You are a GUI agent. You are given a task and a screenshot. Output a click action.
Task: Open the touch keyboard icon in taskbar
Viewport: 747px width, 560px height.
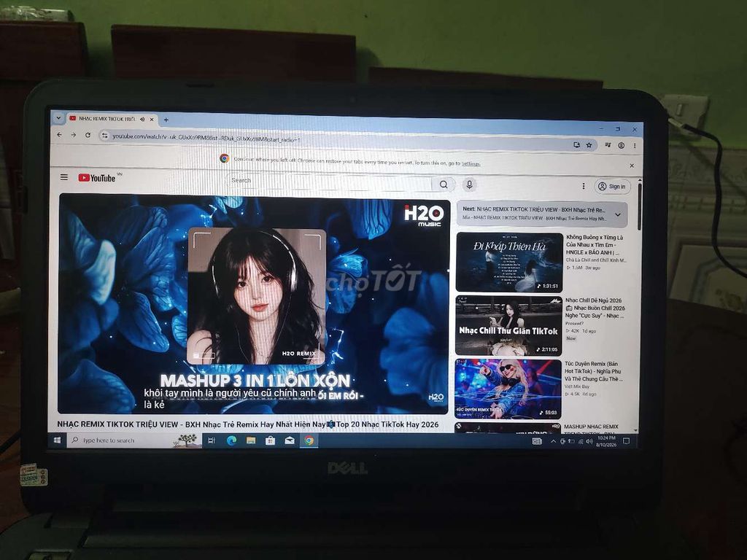[x=537, y=441]
